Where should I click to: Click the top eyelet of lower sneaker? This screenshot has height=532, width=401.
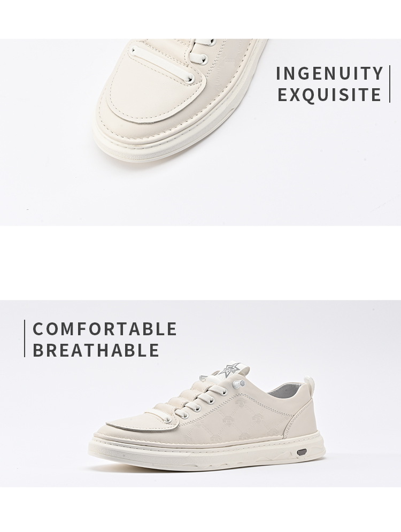tap(242, 383)
